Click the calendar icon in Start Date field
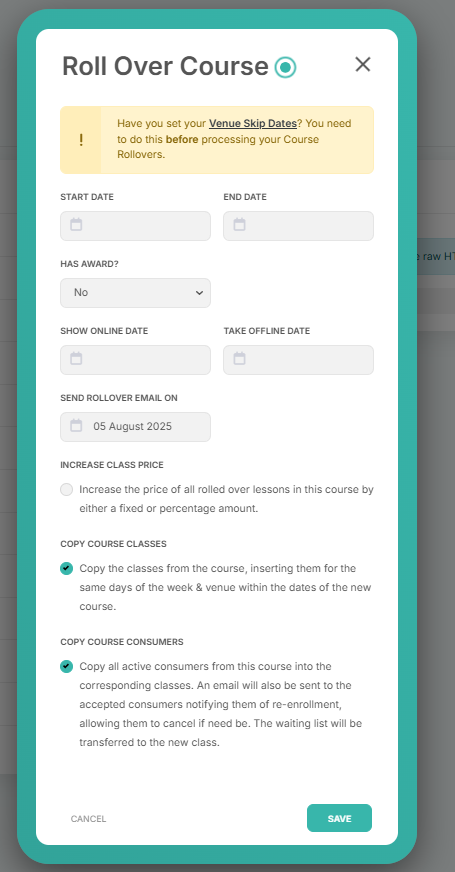The height and width of the screenshot is (872, 455). [76, 225]
